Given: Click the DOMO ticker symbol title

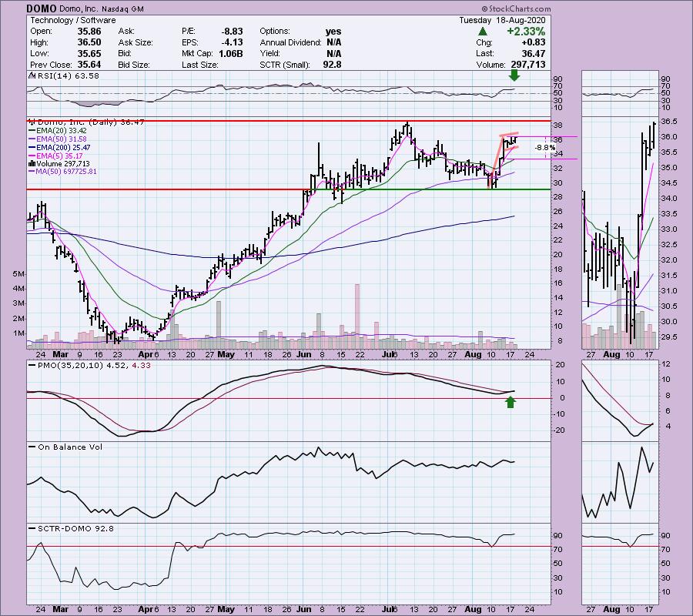Looking at the screenshot, I should (42, 8).
